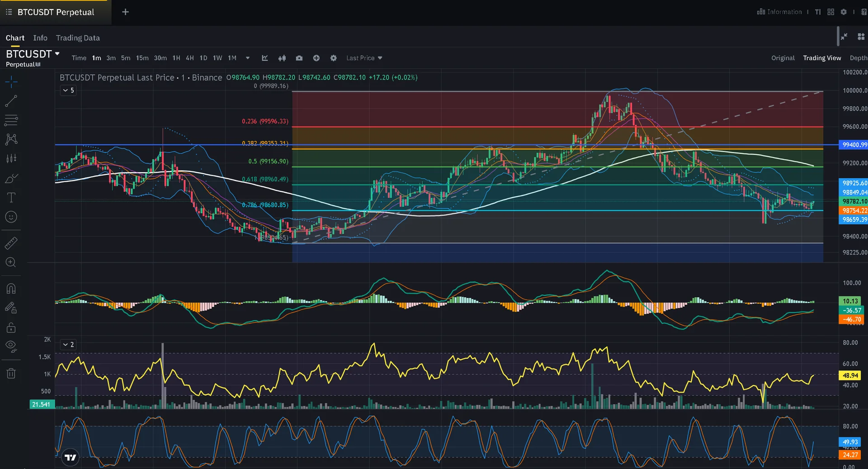
Task: Switch to the Trading Data tab
Action: click(x=78, y=38)
